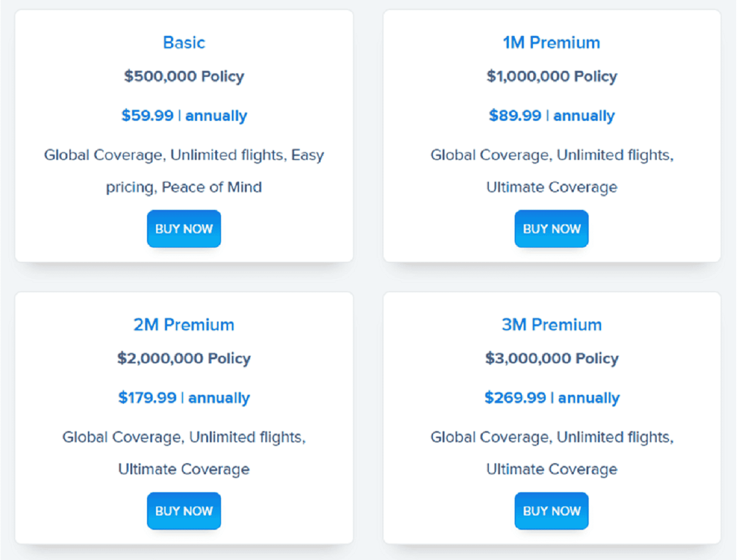
Task: Click BUY NOW under 2M Premium
Action: click(184, 511)
